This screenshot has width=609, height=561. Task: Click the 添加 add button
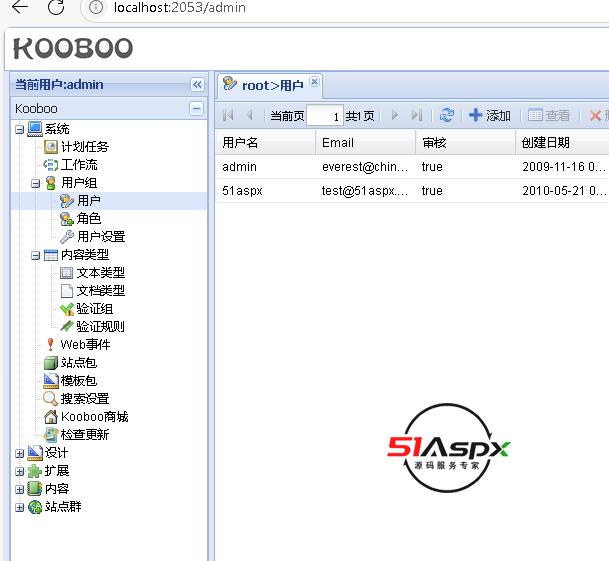[490, 115]
